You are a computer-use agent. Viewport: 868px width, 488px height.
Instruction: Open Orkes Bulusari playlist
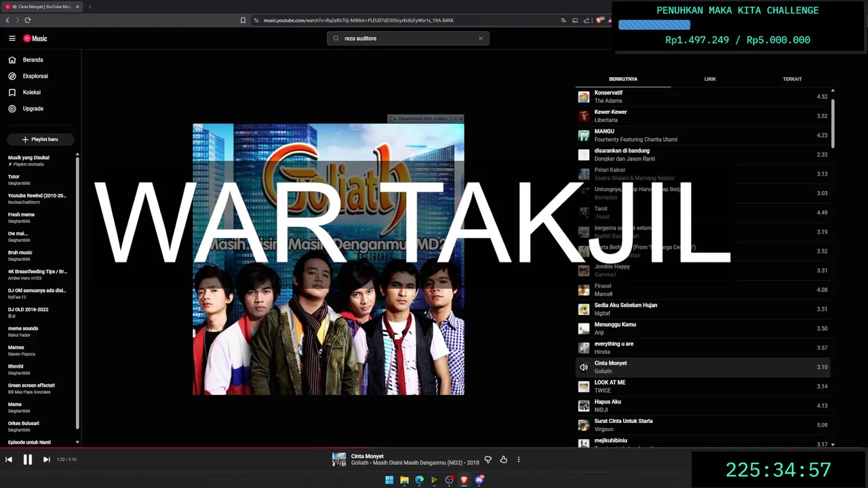coord(37,426)
